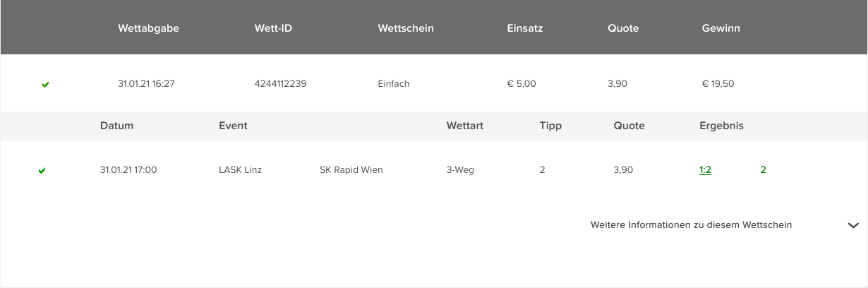Click the LASK Linz team name
Screen dimensions: 868x288
[x=240, y=169]
